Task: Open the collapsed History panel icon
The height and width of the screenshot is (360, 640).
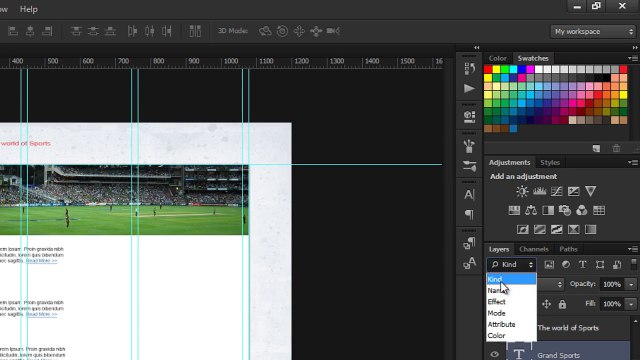Action: (469, 68)
